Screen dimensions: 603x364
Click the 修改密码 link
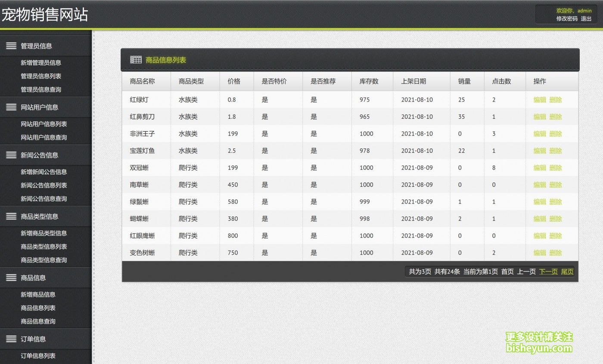(567, 19)
